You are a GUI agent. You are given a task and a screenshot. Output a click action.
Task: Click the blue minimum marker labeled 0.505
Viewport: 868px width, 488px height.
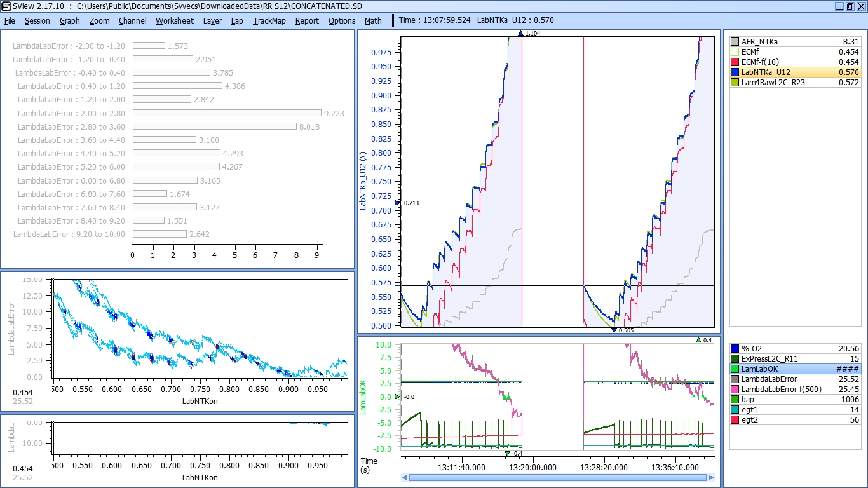point(614,330)
